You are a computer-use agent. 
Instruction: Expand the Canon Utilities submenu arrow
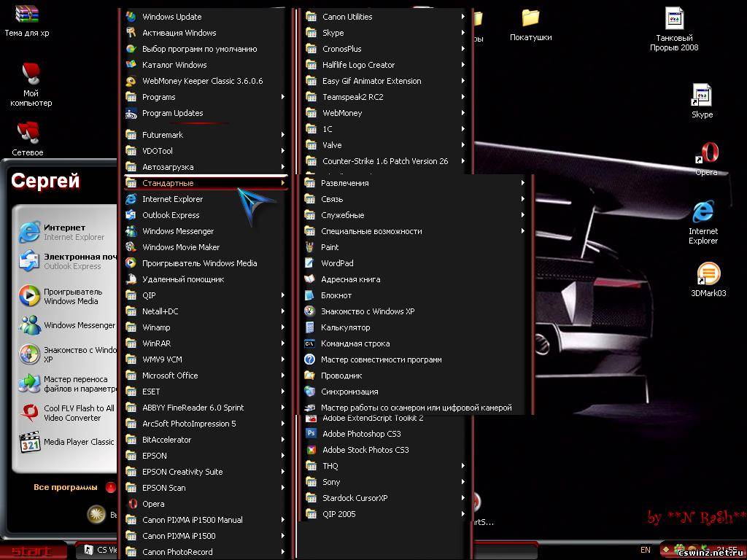(x=462, y=17)
